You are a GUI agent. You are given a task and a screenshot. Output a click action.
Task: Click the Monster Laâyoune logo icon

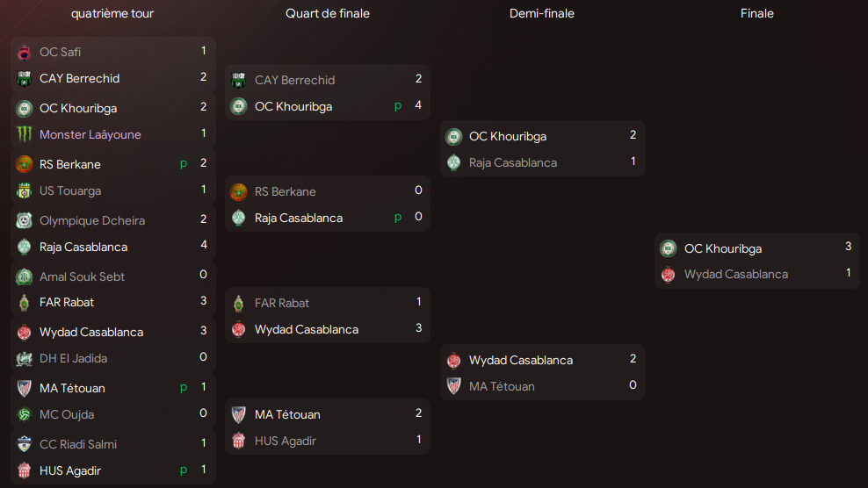[x=24, y=134]
